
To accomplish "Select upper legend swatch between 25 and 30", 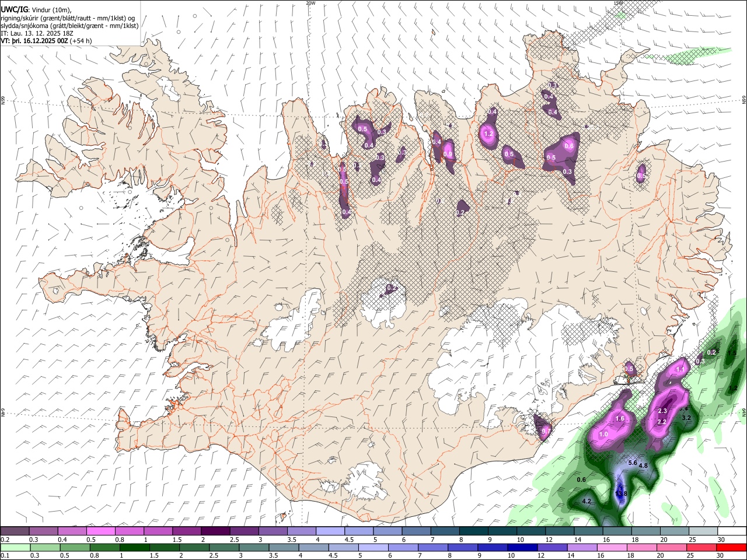I will pyautogui.click(x=703, y=531).
